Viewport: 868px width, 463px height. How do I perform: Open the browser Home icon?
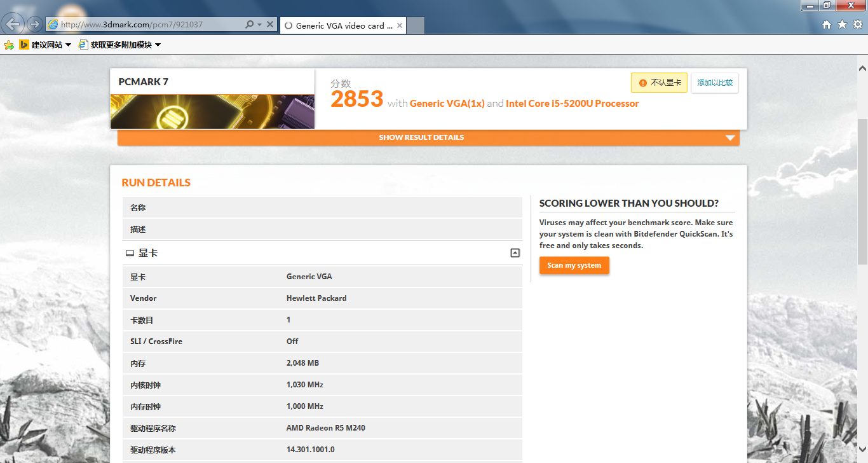[x=827, y=25]
